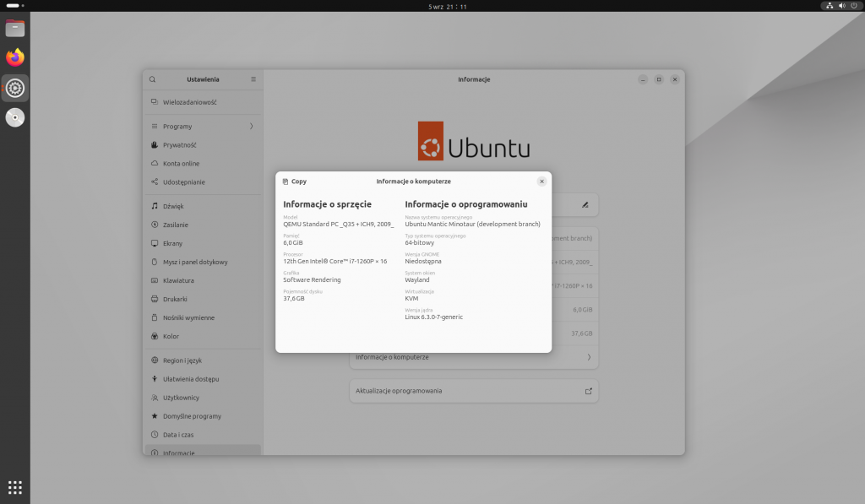Launch Firefox from the dock
Viewport: 865px width, 504px height.
click(14, 58)
